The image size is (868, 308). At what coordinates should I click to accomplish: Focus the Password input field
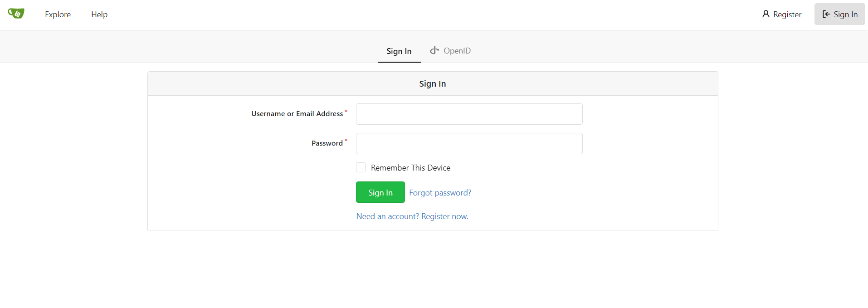point(469,143)
